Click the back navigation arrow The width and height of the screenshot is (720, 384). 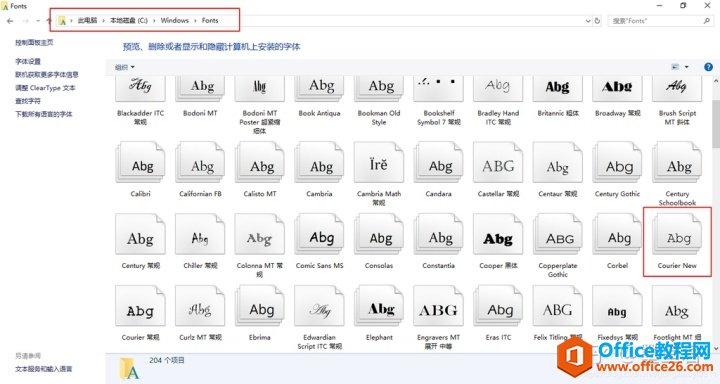tap(10, 21)
